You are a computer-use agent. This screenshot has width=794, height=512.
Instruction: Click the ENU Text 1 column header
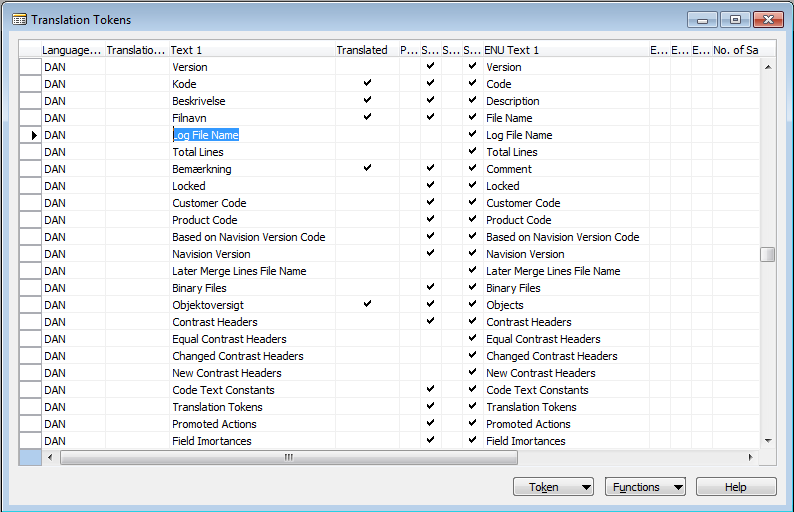(x=564, y=50)
